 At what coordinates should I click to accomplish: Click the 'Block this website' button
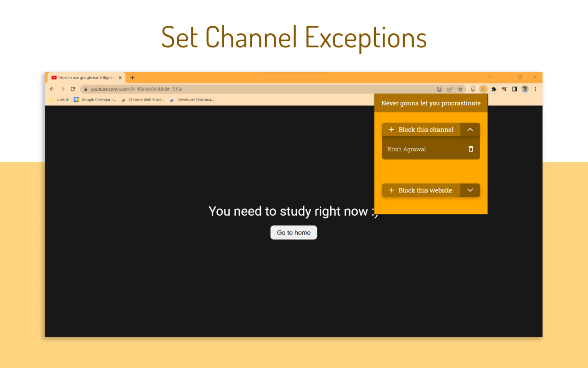pos(421,190)
